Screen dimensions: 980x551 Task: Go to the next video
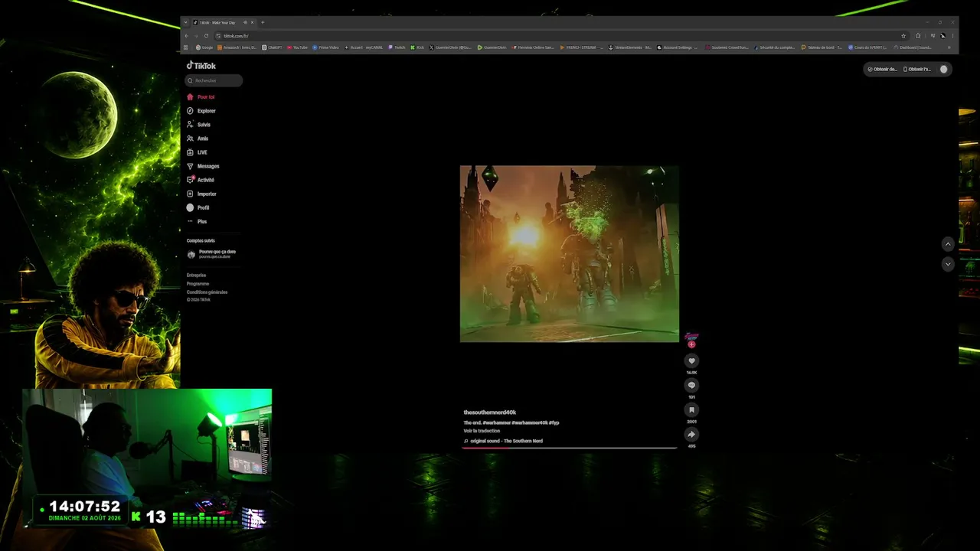click(x=948, y=263)
